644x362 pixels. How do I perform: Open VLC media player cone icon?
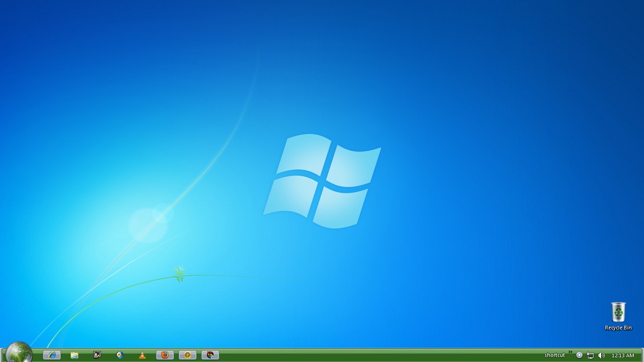pos(142,355)
